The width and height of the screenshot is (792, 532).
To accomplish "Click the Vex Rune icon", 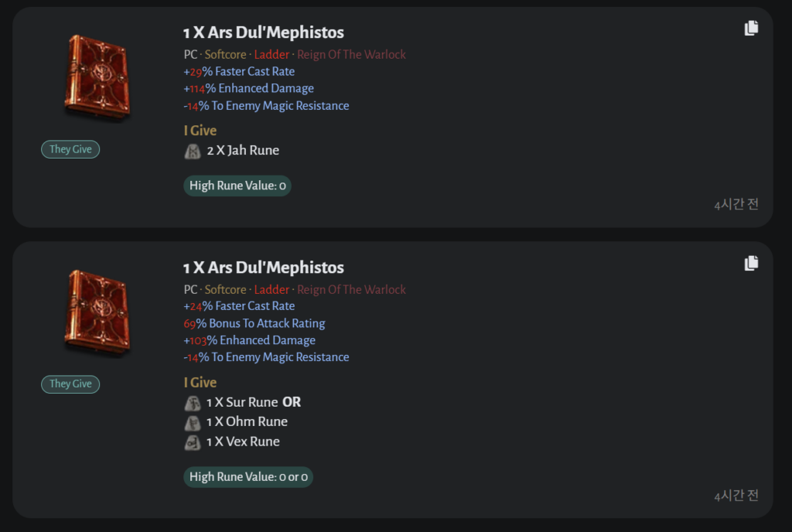I will tap(193, 442).
